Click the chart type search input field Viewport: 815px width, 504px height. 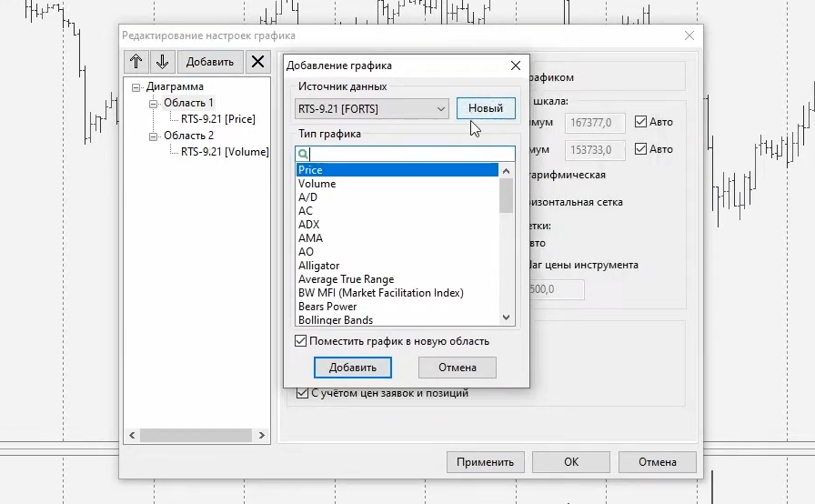pos(411,155)
